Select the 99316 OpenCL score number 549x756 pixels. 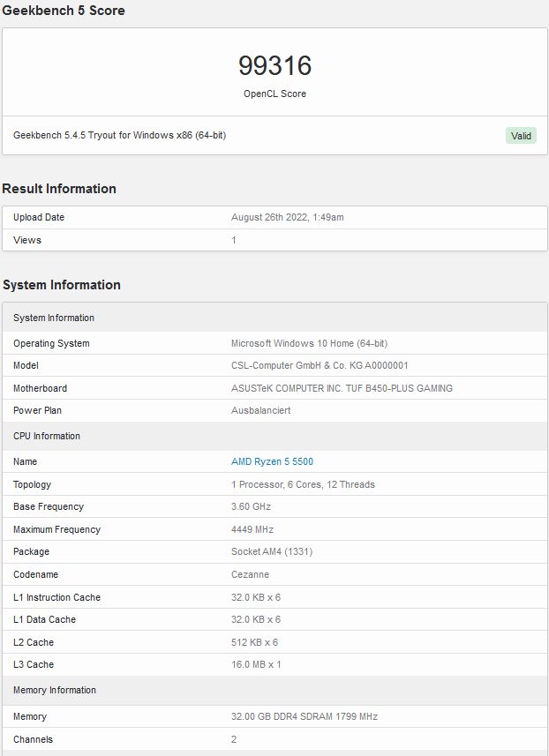click(274, 65)
